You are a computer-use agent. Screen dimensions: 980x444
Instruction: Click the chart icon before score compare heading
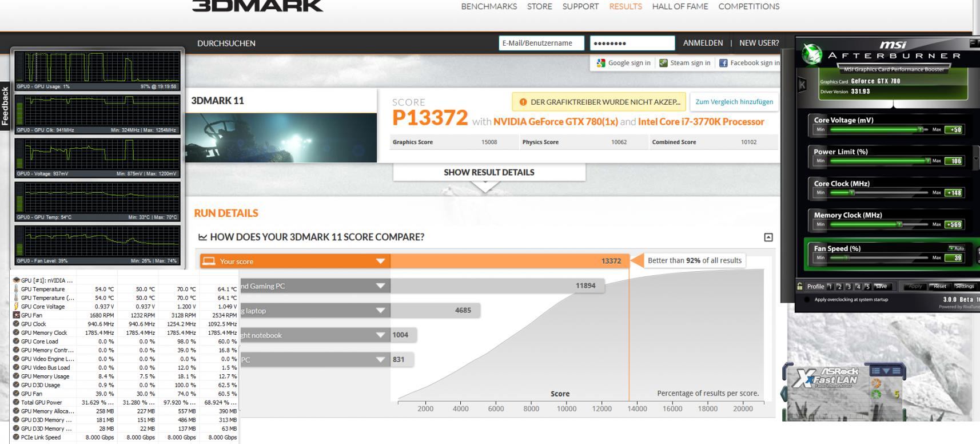click(202, 237)
